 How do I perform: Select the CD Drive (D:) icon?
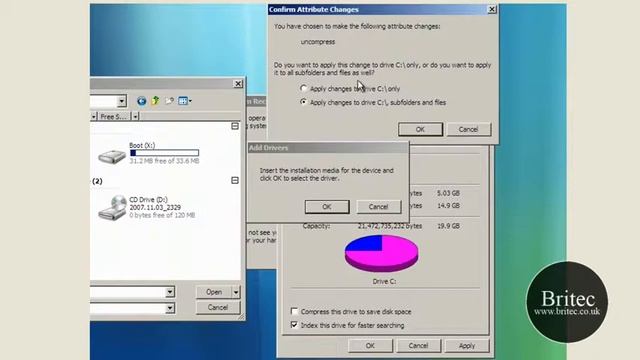click(112, 208)
